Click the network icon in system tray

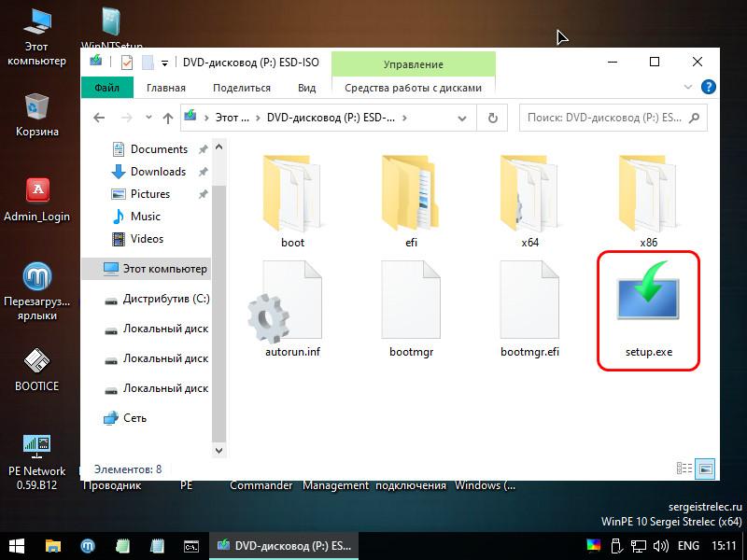(x=639, y=546)
